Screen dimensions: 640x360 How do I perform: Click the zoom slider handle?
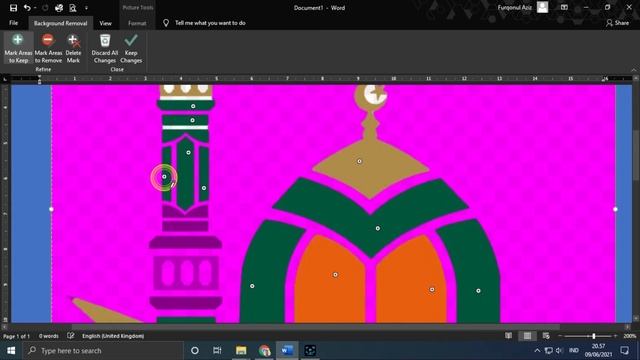[593, 336]
